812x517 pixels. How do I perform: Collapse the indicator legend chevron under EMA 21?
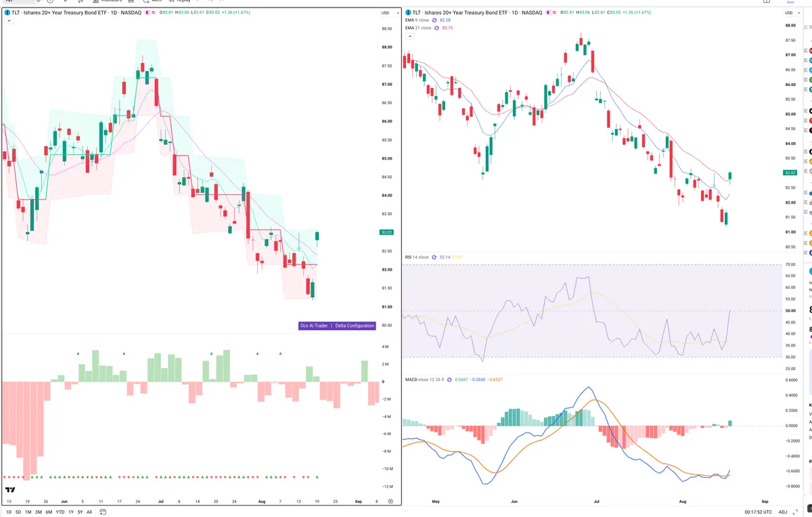(x=409, y=36)
